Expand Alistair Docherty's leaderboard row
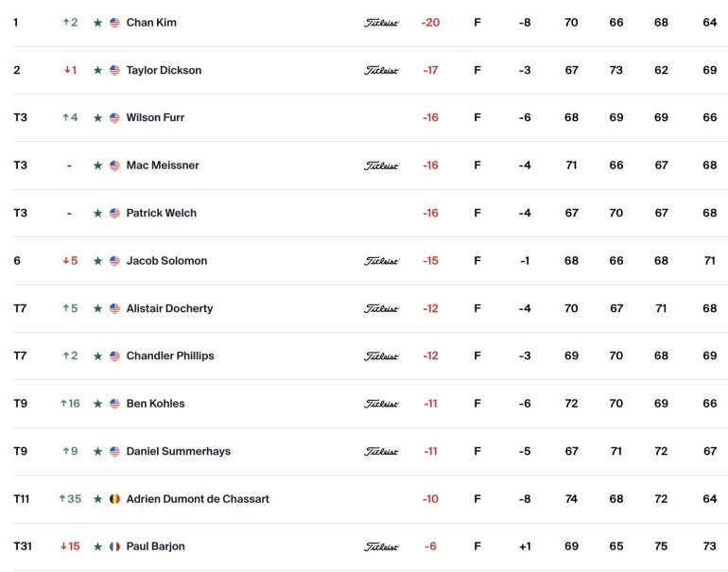Viewport: 728px width, 572px height. 370,309
